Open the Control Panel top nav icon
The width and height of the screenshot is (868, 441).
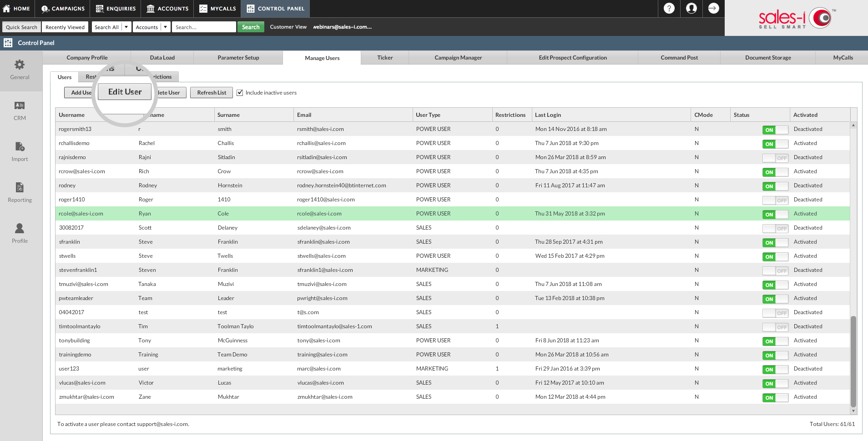(251, 9)
